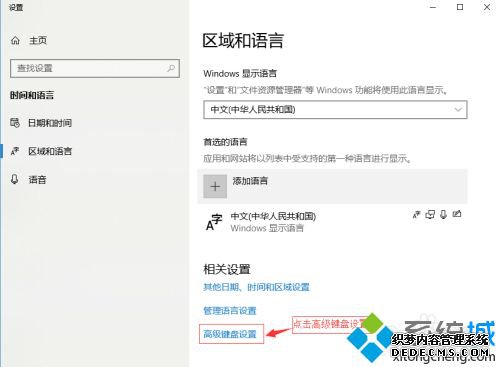This screenshot has height=367, width=500.
Task: Open 语音 speech settings
Action: point(37,180)
